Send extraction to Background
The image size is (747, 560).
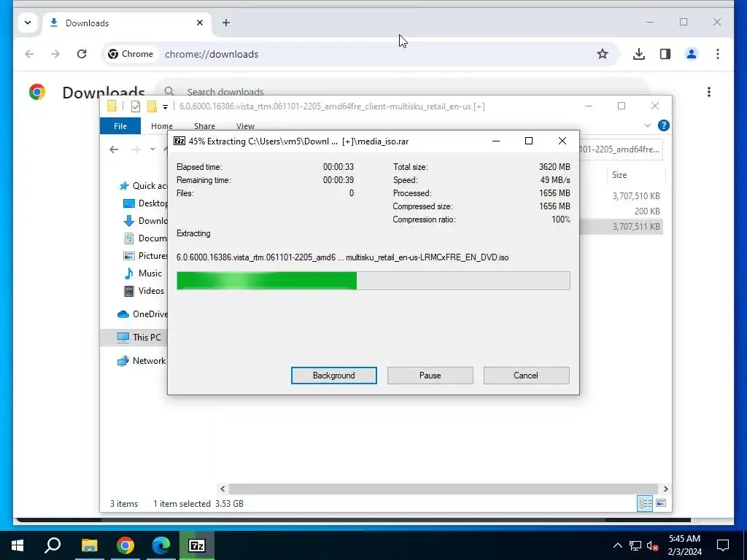[333, 376]
